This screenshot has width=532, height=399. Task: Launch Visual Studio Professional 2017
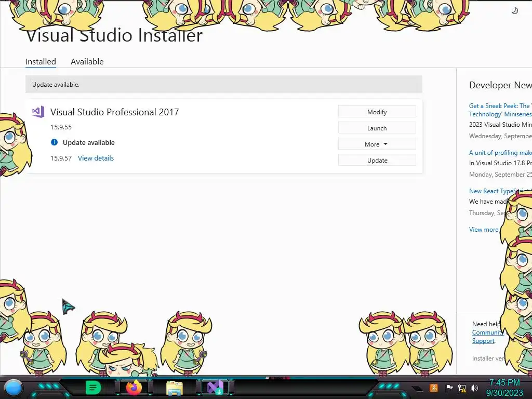coord(377,128)
